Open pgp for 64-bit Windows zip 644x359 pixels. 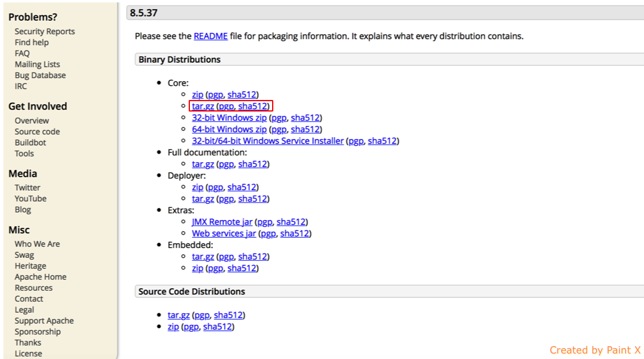point(279,129)
